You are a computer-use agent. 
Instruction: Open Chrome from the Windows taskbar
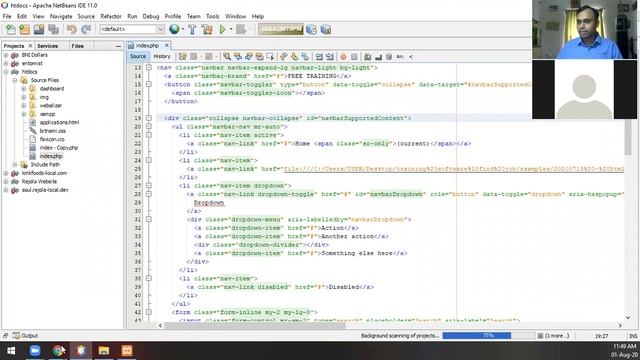[58, 351]
